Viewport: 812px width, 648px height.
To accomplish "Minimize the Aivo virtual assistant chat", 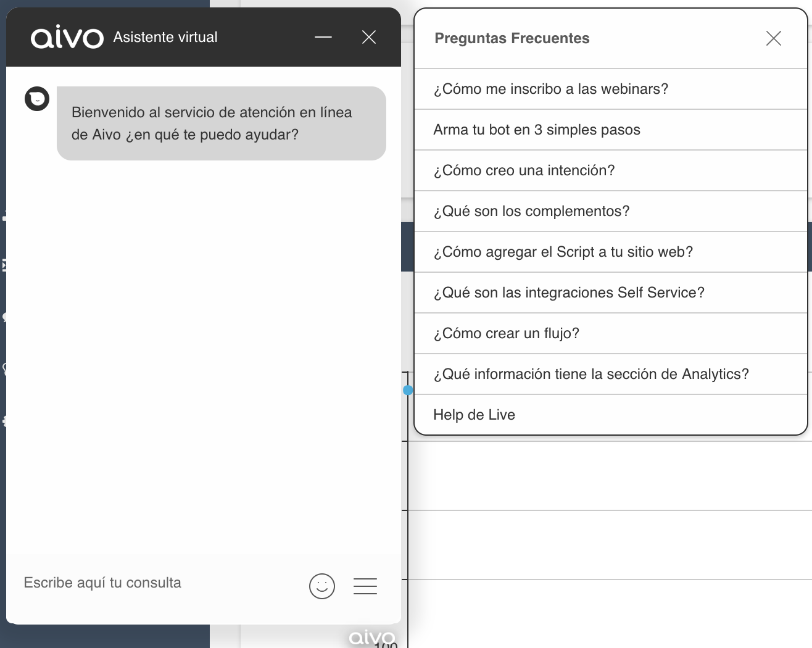I will tap(323, 37).
